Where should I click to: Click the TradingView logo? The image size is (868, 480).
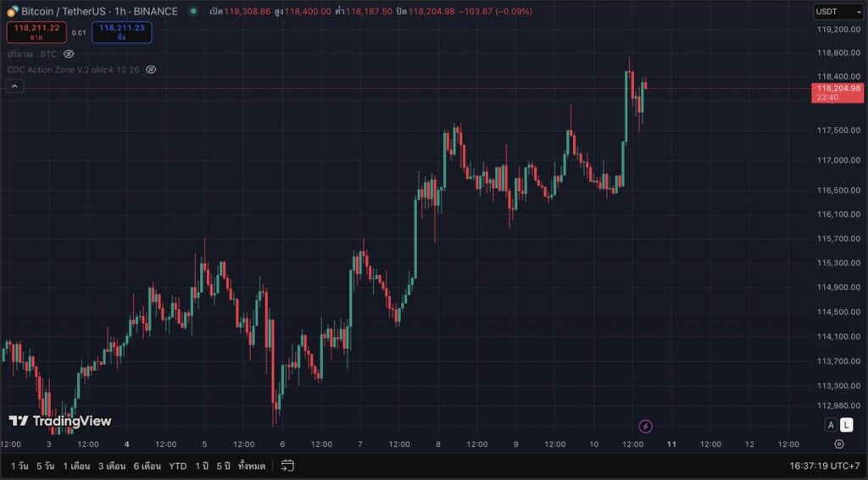point(59,421)
